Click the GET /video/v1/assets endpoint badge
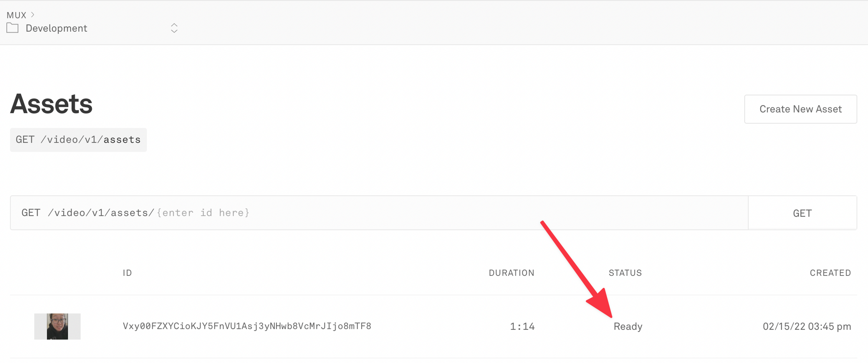The width and height of the screenshot is (868, 363). pyautogui.click(x=78, y=140)
